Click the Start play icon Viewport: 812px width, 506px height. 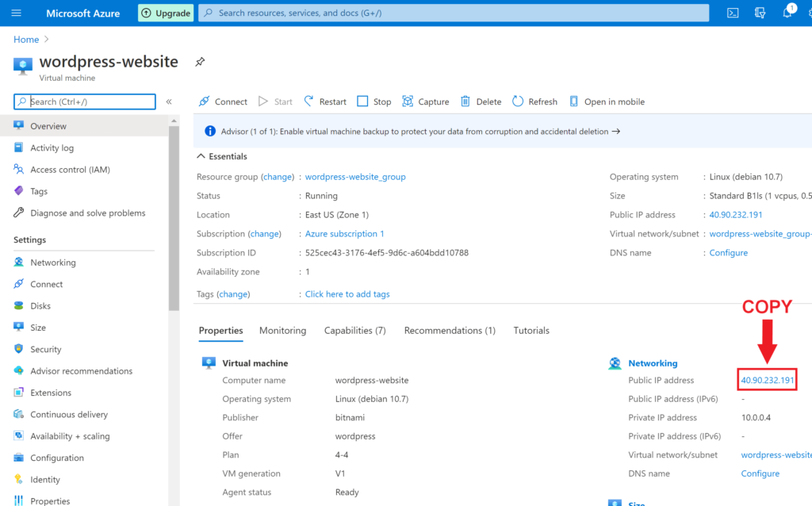coord(263,101)
